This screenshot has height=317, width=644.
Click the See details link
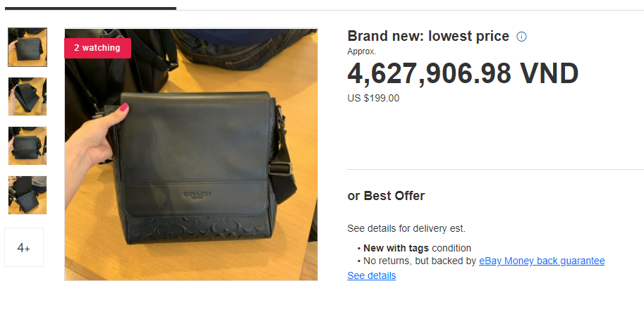click(372, 275)
